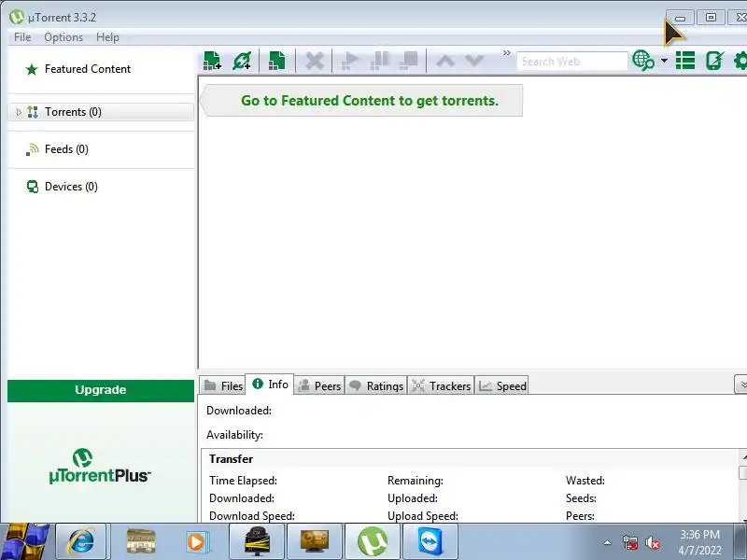Viewport: 747px width, 560px height.
Task: Expand the Torrents tree arrow
Action: click(19, 112)
